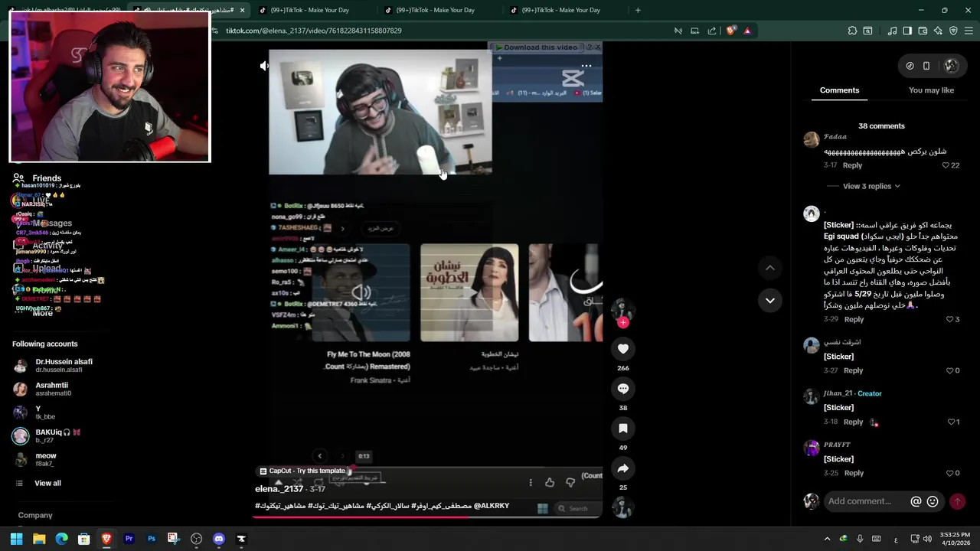Bookmark the video with the favorites icon
The height and width of the screenshot is (551, 980).
tap(623, 429)
